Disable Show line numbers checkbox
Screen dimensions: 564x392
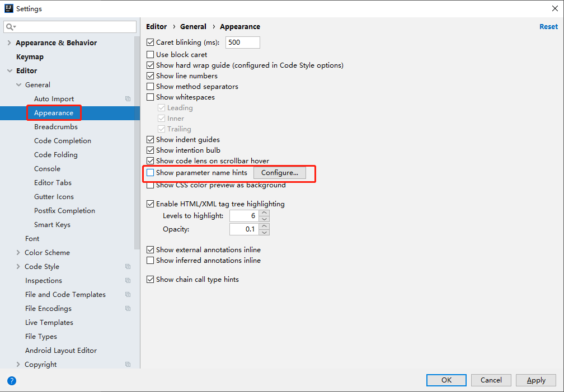150,76
